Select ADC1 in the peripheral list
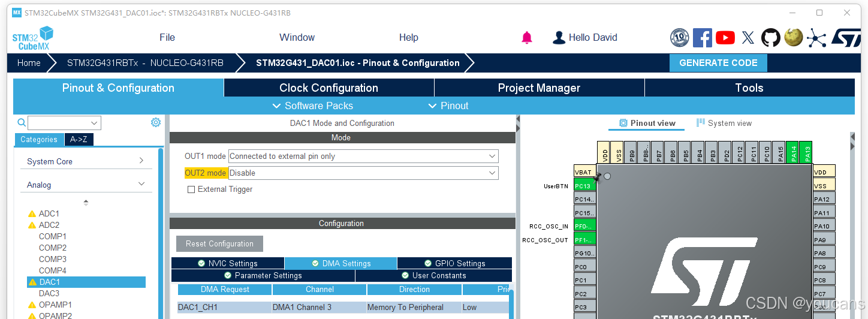Viewport: 868px width, 319px height. (49, 213)
